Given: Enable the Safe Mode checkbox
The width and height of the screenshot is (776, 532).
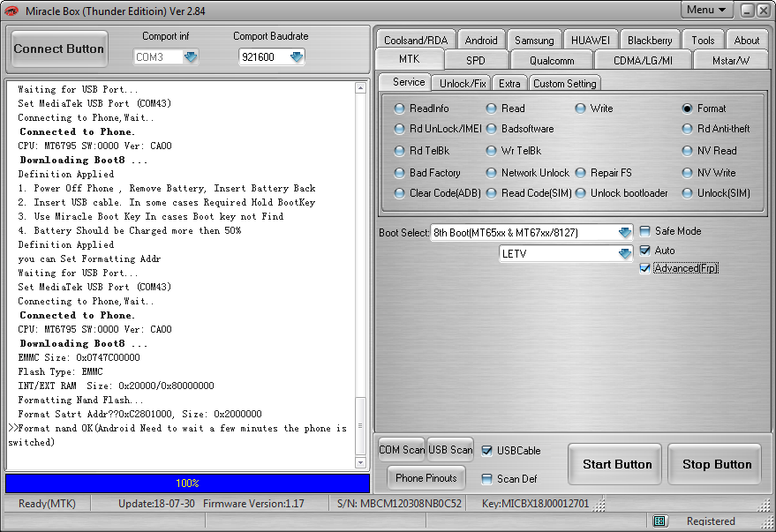Looking at the screenshot, I should pos(644,231).
